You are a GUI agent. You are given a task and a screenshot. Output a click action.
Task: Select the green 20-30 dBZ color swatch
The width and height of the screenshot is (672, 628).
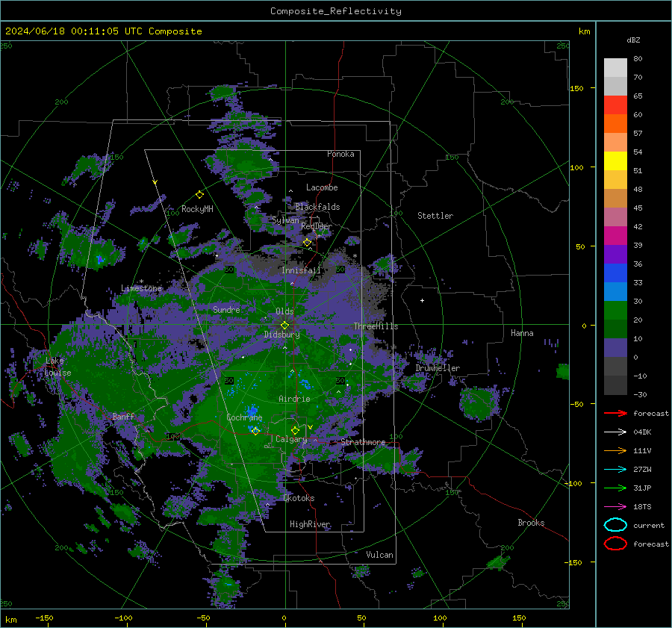(x=615, y=310)
